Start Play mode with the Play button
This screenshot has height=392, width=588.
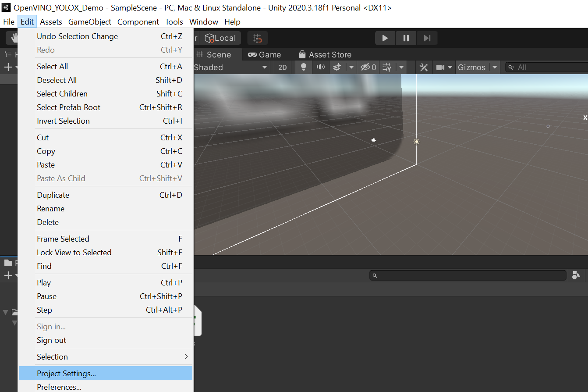click(x=385, y=38)
